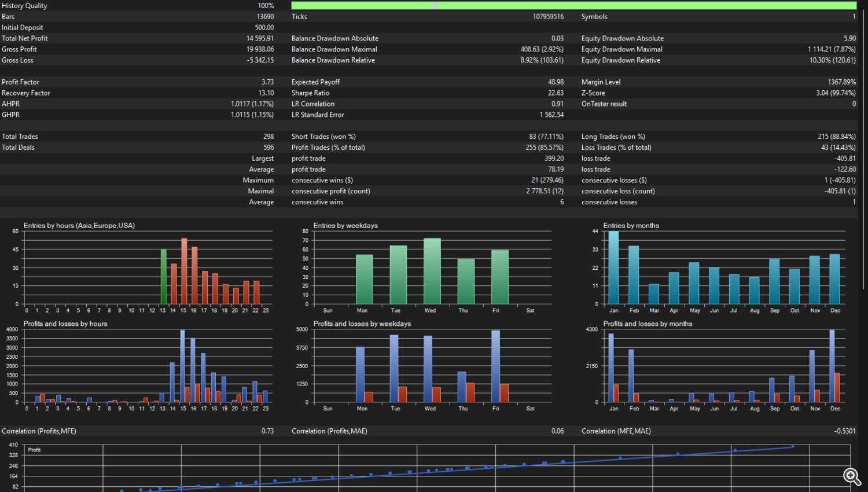Click the Balance Drawdown Maximal value
This screenshot has height=492, width=868.
[x=542, y=49]
